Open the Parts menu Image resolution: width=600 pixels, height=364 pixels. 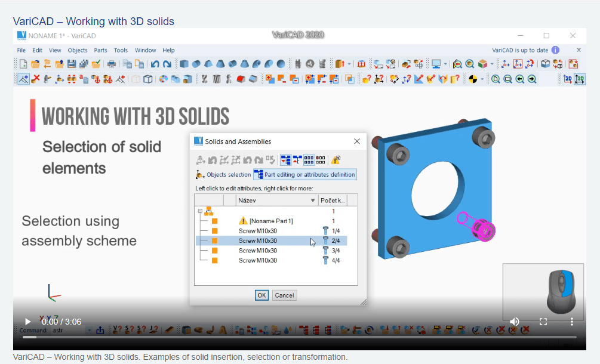click(100, 50)
